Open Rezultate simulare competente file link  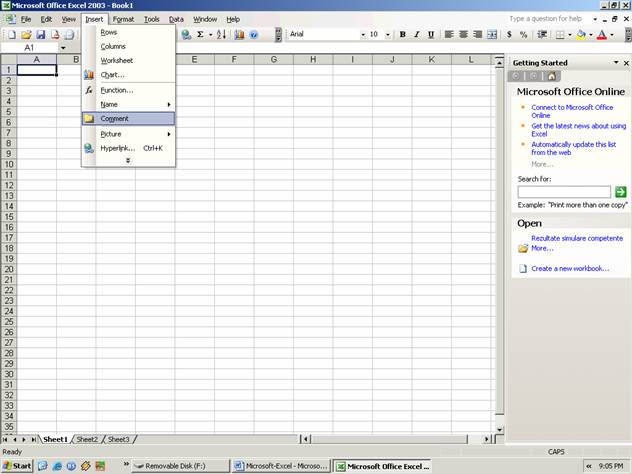(x=577, y=238)
